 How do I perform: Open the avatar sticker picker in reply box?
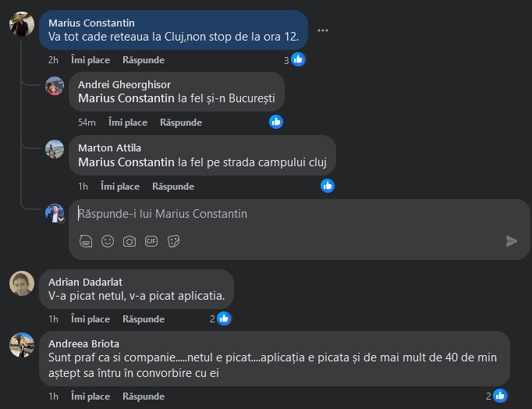(x=86, y=241)
